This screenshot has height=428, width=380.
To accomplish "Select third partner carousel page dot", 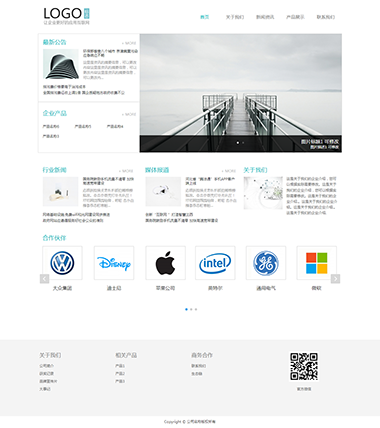I will click(196, 309).
